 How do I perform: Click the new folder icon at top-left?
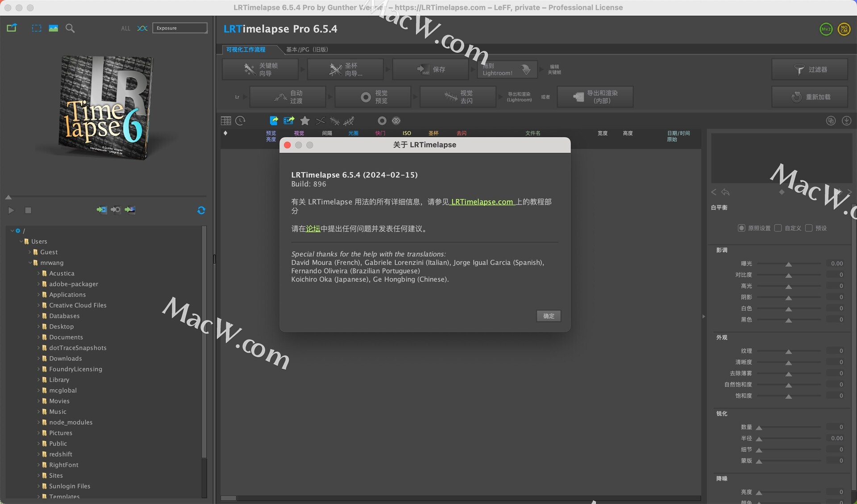coord(12,28)
